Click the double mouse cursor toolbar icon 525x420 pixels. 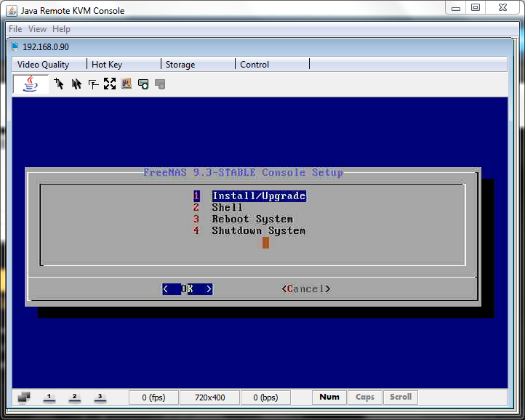tap(76, 84)
